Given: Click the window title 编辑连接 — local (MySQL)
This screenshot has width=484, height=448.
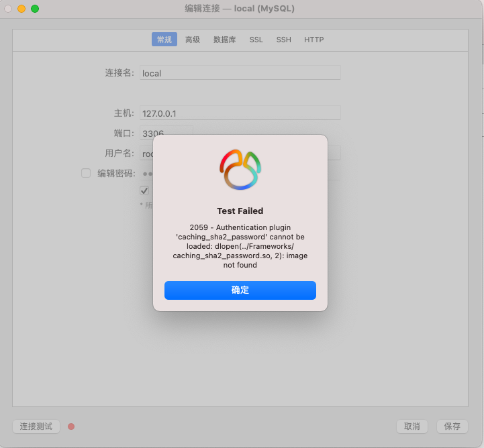Looking at the screenshot, I should [240, 9].
